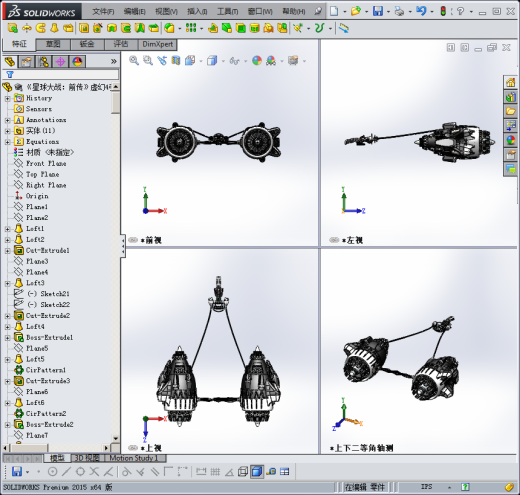The height and width of the screenshot is (495, 520).
Task: Select CirPattern1 in the feature tree
Action: point(46,370)
